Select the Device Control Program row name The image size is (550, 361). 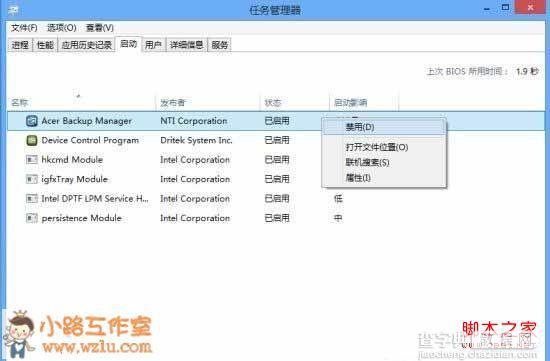pyautogui.click(x=90, y=140)
